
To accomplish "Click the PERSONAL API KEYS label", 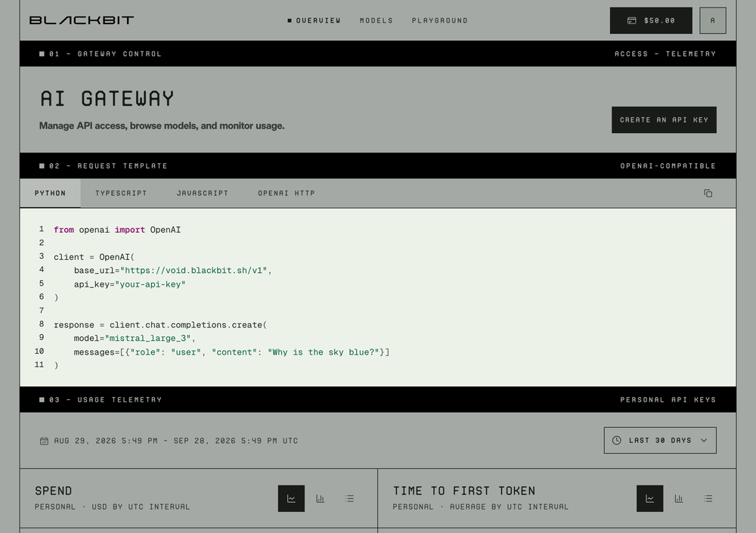I will [x=668, y=400].
